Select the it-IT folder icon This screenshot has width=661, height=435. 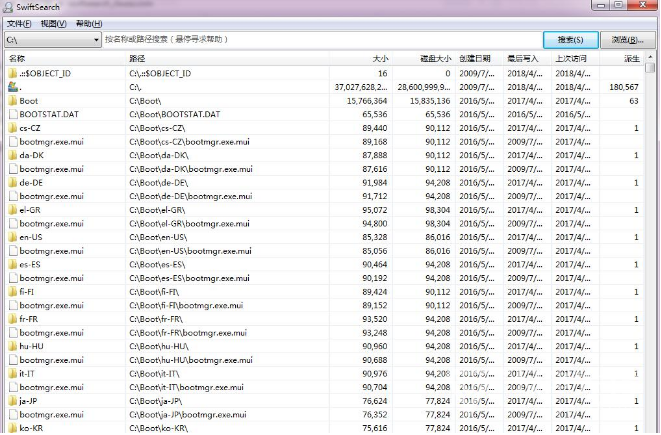click(x=13, y=373)
